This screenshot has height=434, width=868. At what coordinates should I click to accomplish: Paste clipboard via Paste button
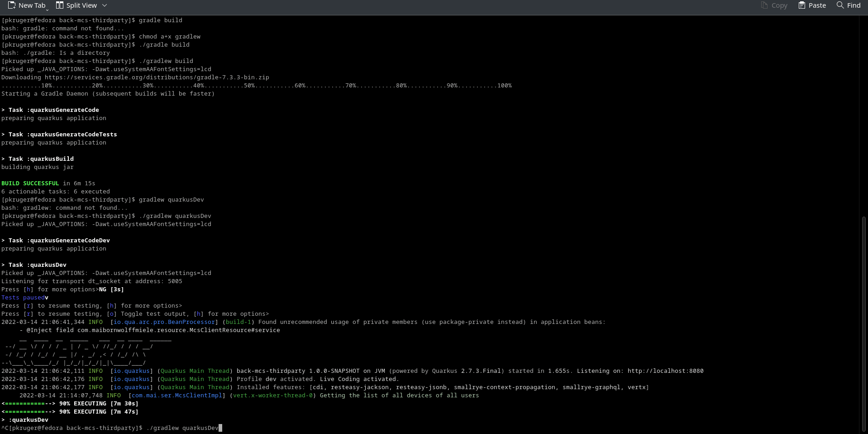coord(812,5)
